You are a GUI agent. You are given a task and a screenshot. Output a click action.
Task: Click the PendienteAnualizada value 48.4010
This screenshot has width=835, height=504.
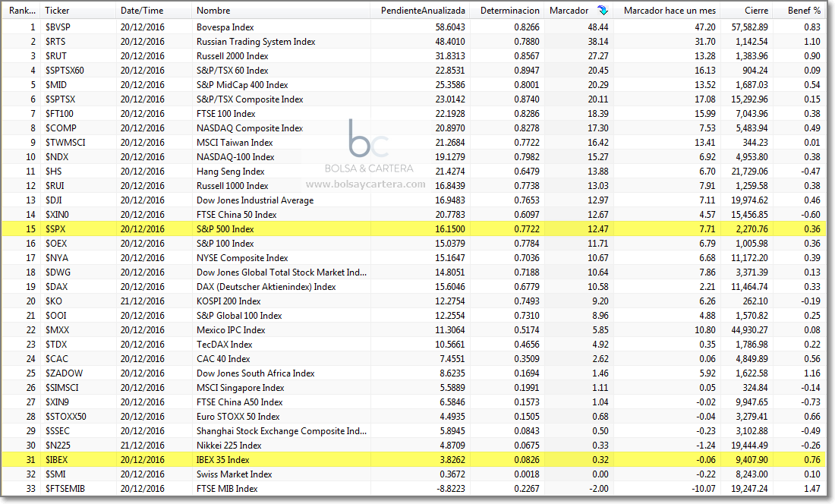(x=450, y=42)
